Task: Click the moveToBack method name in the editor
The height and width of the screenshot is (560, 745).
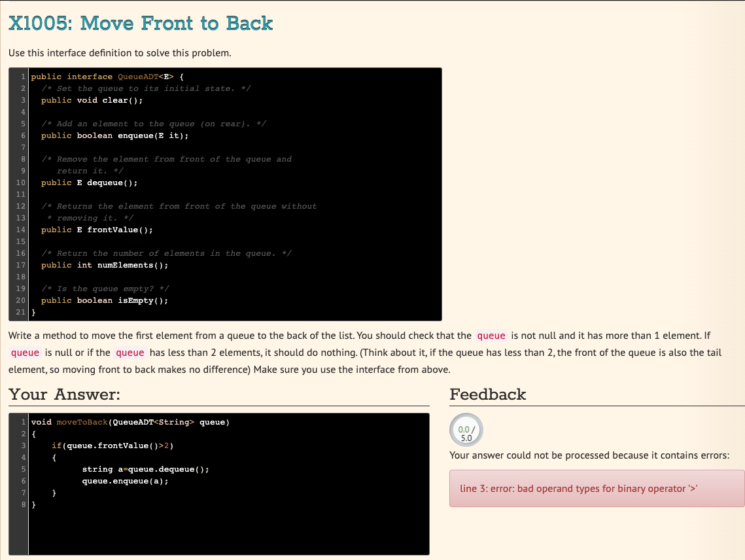Action: [x=80, y=422]
